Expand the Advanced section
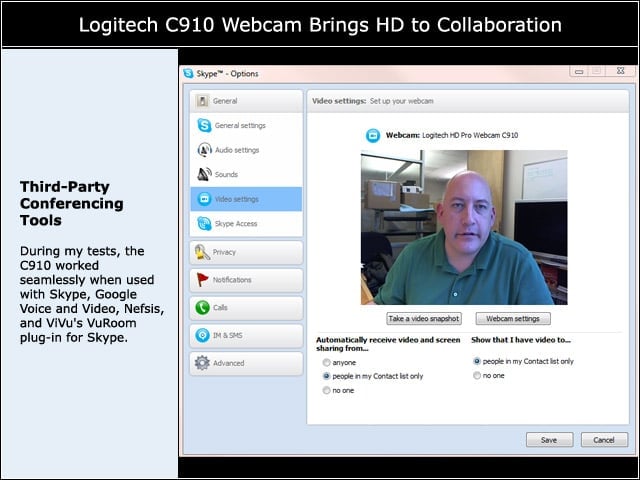 click(x=246, y=363)
